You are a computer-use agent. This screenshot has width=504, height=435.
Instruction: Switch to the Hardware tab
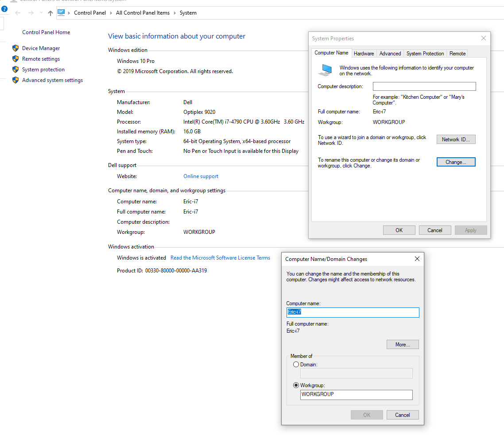click(x=364, y=54)
